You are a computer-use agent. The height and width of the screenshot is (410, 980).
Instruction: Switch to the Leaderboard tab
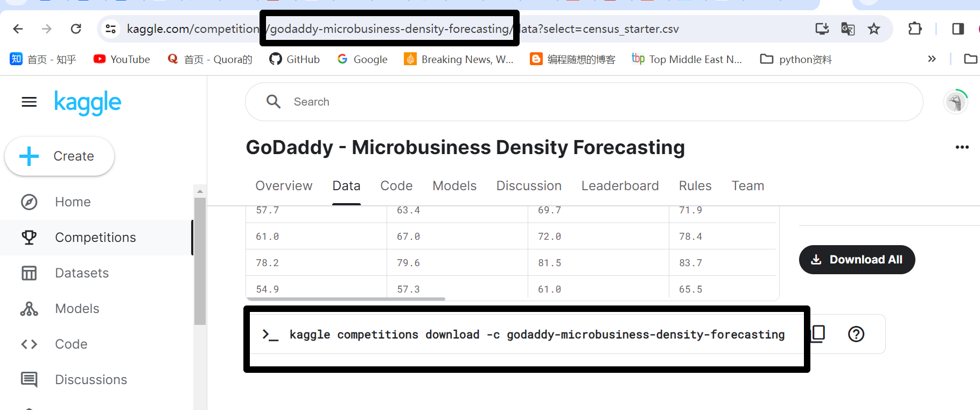(x=620, y=186)
